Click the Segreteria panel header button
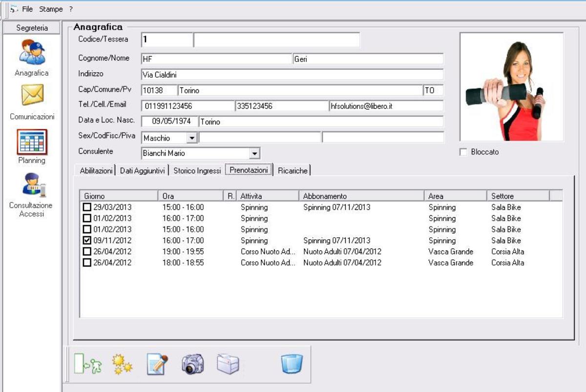Image resolution: width=586 pixels, height=392 pixels. click(x=32, y=28)
